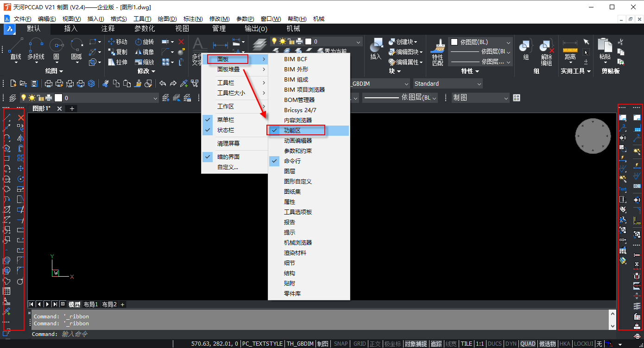Uncheck 命令行 (Command line) panel item

[308, 161]
